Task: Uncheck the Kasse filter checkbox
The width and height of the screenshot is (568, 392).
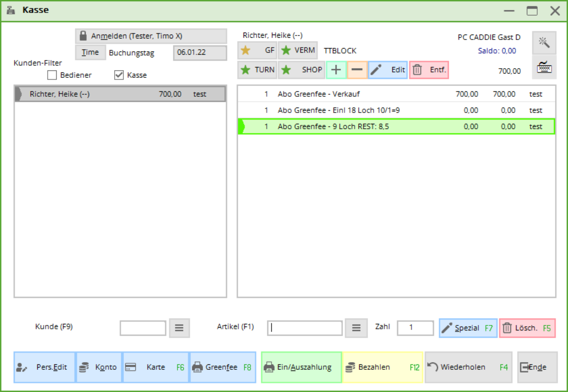Action: point(119,75)
